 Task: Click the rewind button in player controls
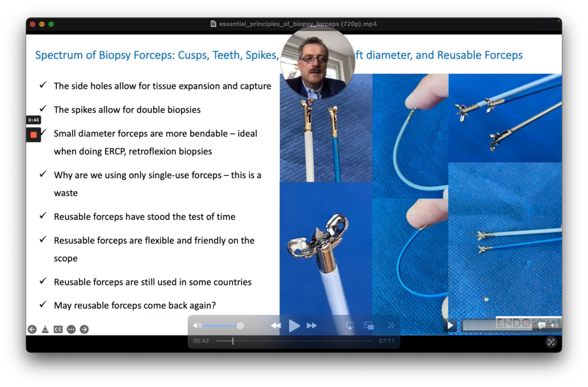point(276,326)
